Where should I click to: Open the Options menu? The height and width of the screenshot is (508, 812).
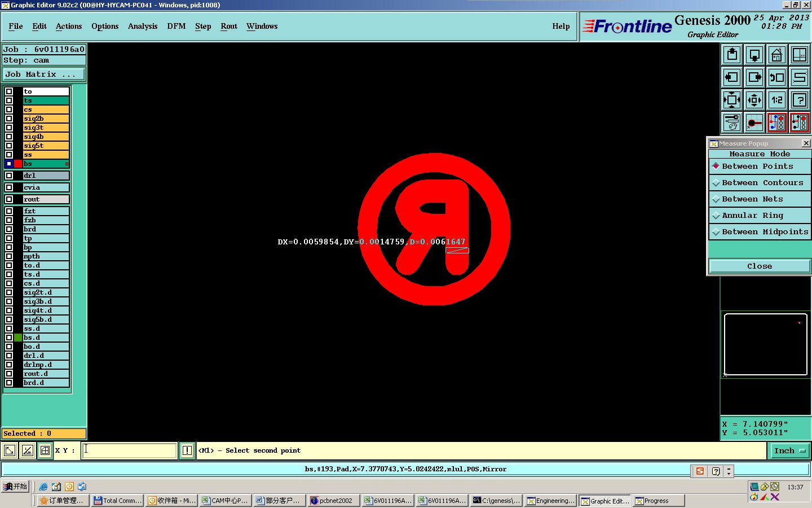click(105, 27)
